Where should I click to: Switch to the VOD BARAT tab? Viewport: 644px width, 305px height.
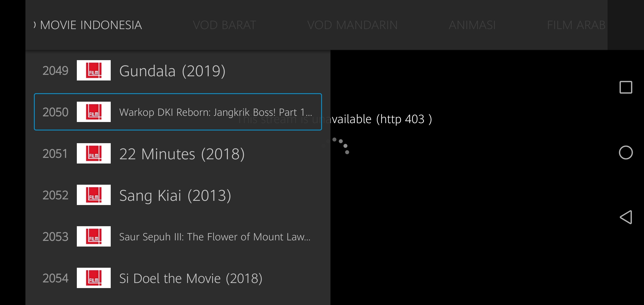point(224,25)
